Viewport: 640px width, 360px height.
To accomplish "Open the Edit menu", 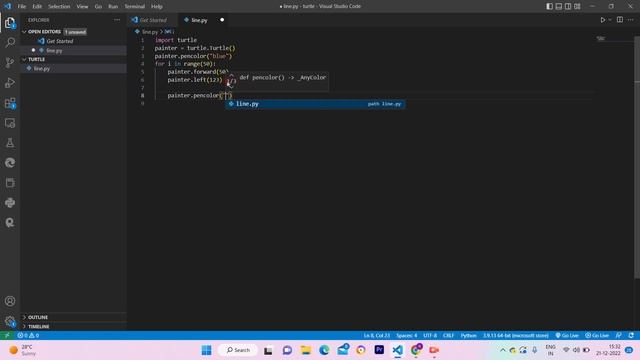I will 37,7.
